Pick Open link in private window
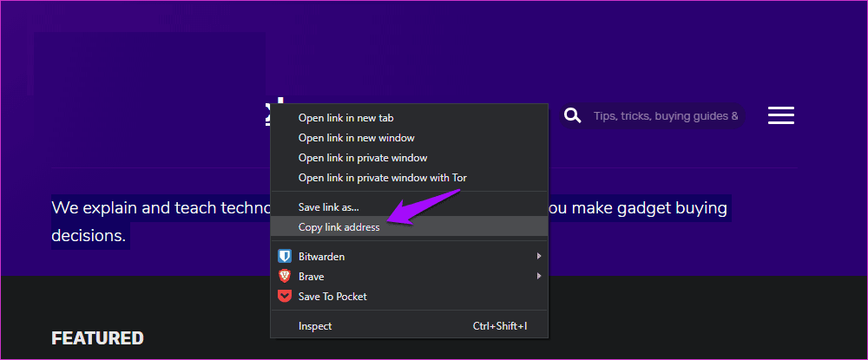 (363, 158)
